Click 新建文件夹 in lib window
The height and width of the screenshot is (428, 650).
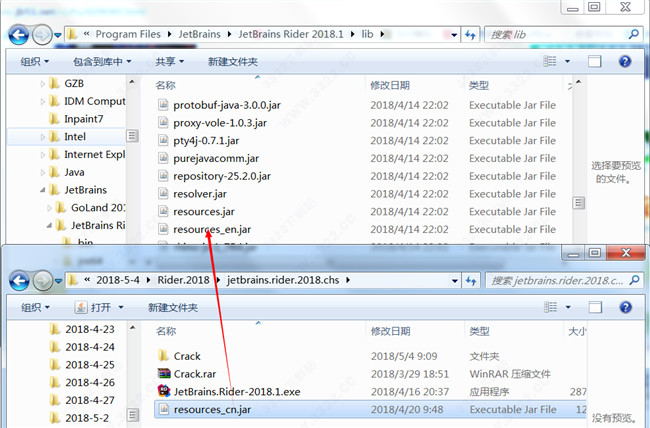[x=233, y=62]
